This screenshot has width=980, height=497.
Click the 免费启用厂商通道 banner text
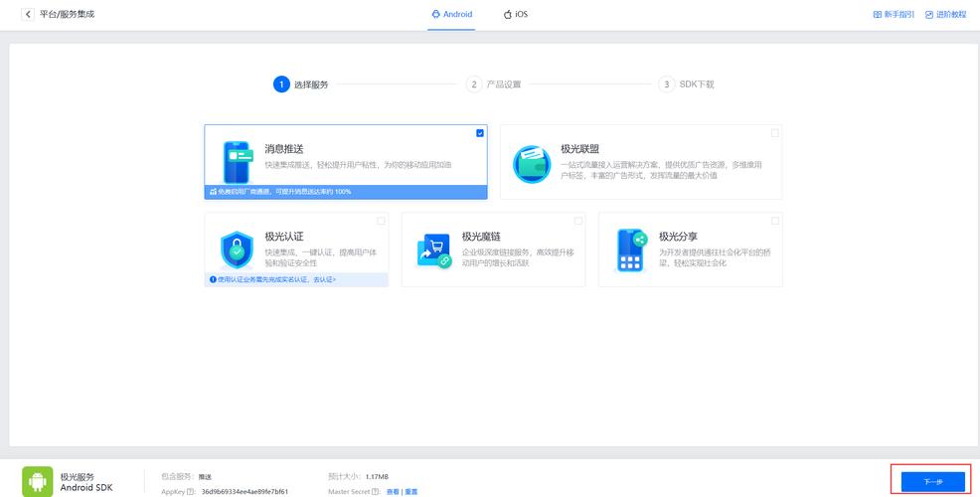284,191
